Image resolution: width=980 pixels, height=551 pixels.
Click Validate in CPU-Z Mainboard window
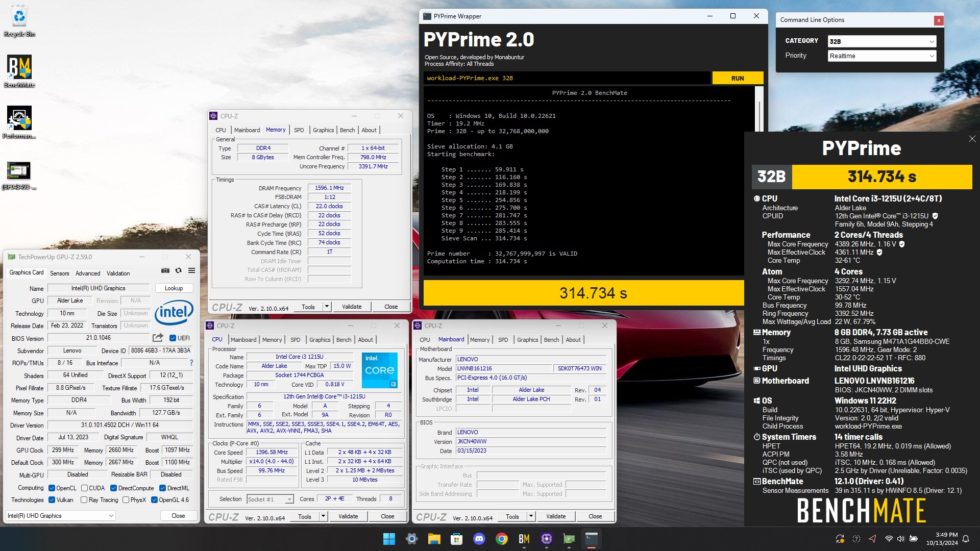pyautogui.click(x=556, y=516)
